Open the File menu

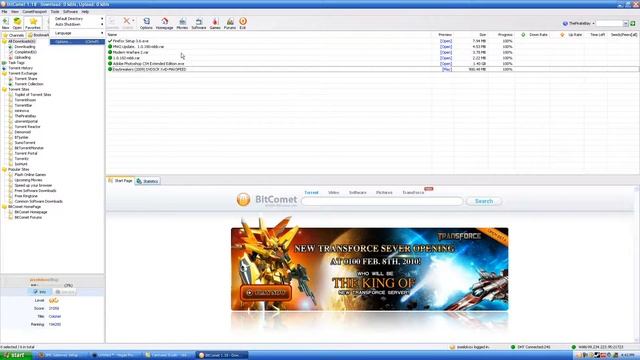coord(4,12)
